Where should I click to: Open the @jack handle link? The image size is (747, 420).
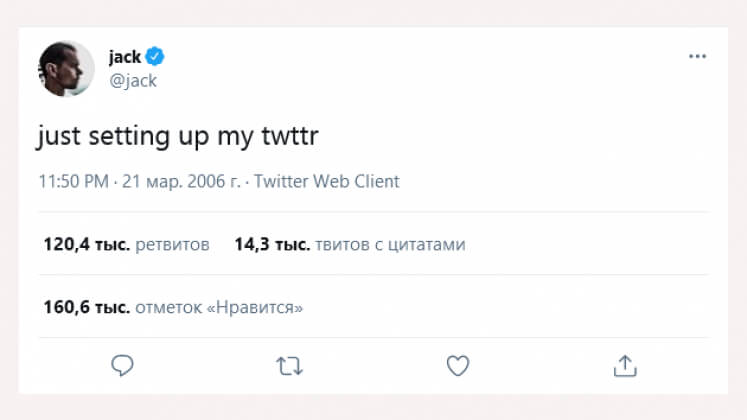132,81
